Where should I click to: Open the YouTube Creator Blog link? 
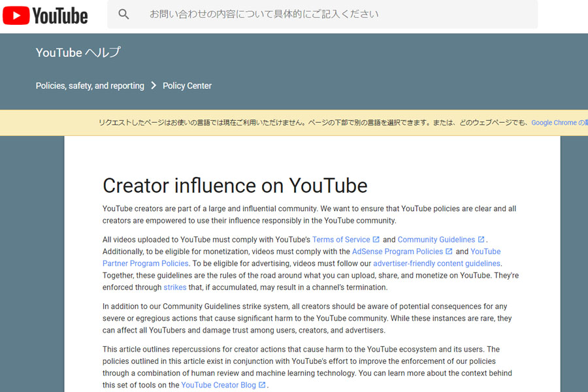[x=219, y=385]
